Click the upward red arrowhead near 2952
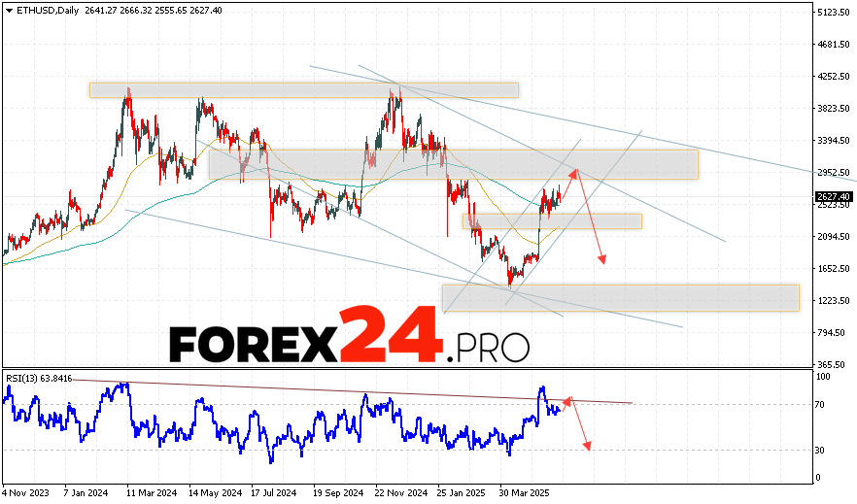This screenshot has width=857, height=504. pos(574,173)
